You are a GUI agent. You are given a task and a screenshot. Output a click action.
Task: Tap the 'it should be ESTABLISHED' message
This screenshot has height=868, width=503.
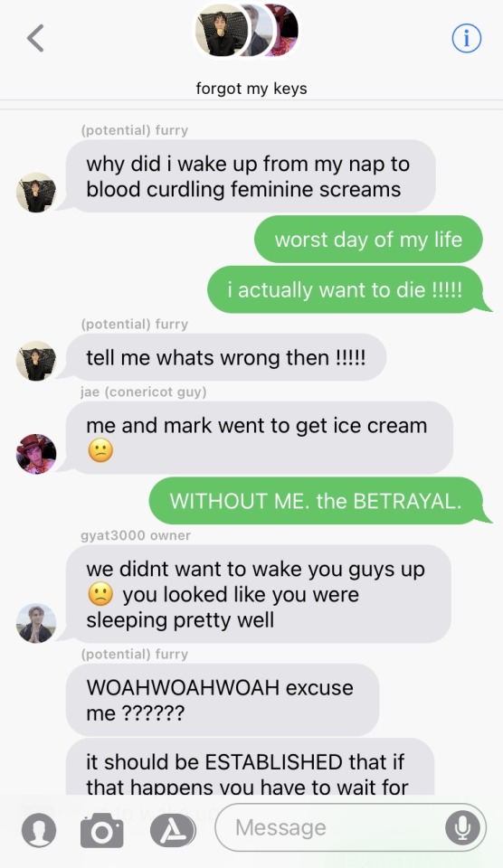(250, 768)
